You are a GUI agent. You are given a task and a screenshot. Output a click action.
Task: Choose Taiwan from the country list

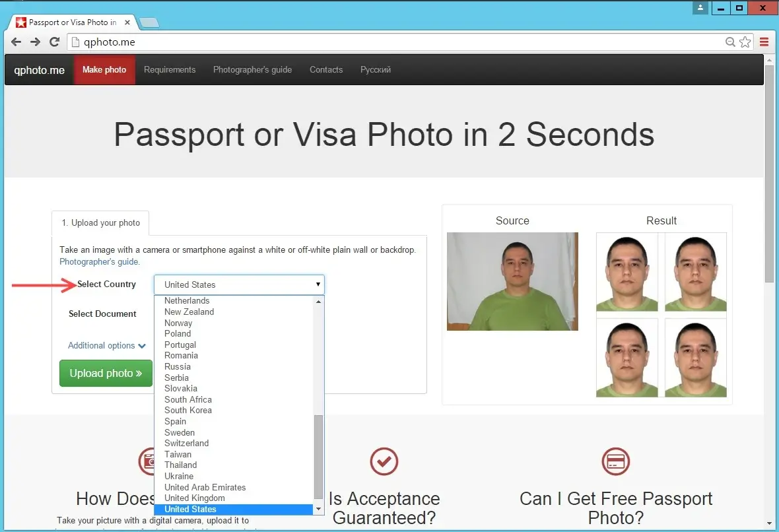234,454
